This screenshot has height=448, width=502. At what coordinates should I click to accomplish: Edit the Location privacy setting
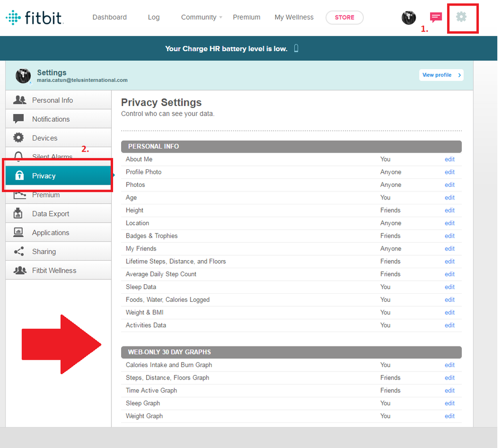[450, 223]
